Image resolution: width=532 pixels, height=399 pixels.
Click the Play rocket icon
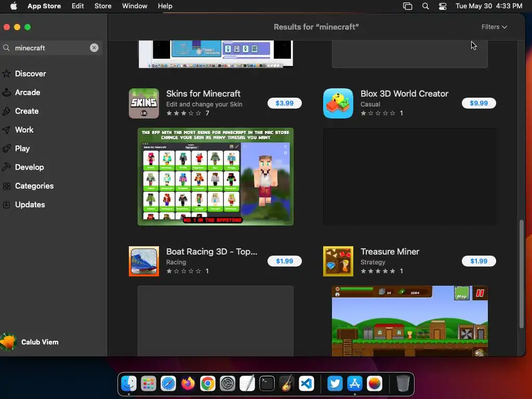(6, 149)
